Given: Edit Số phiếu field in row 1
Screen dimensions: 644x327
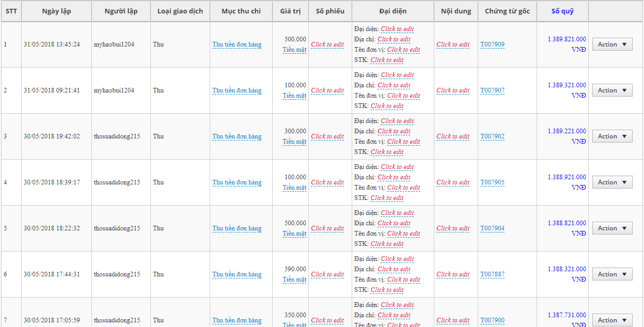Looking at the screenshot, I should (x=327, y=44).
